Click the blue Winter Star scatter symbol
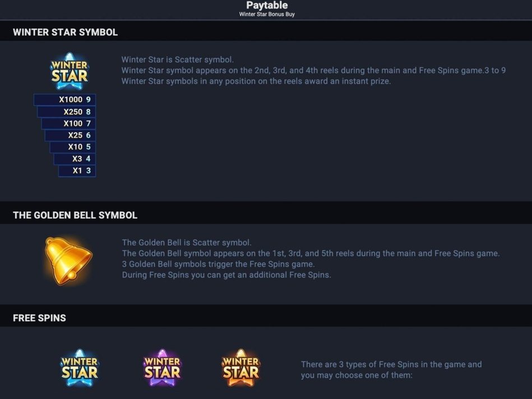This screenshot has height=399, width=532. coord(70,71)
